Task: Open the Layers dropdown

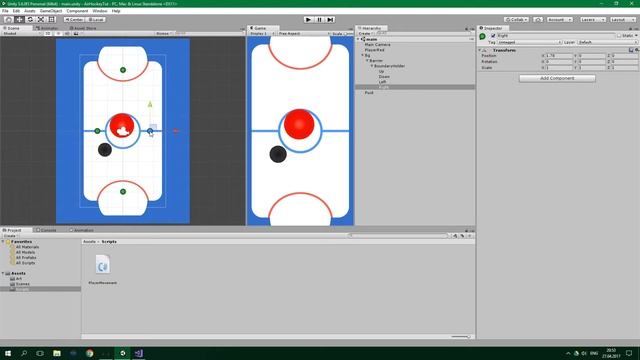Action: click(x=593, y=20)
